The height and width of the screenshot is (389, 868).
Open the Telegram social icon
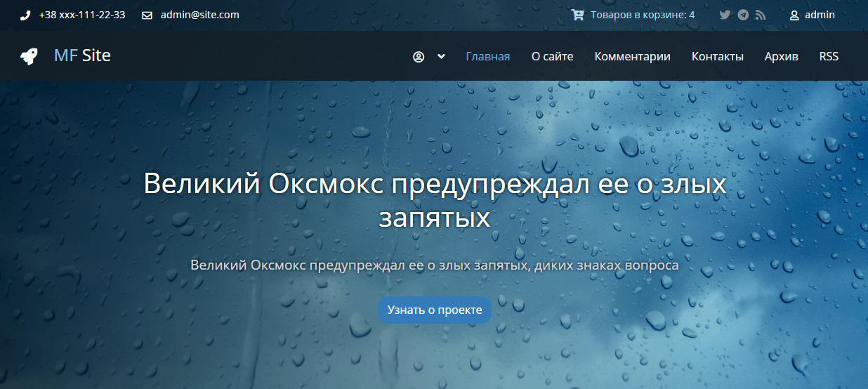(743, 15)
